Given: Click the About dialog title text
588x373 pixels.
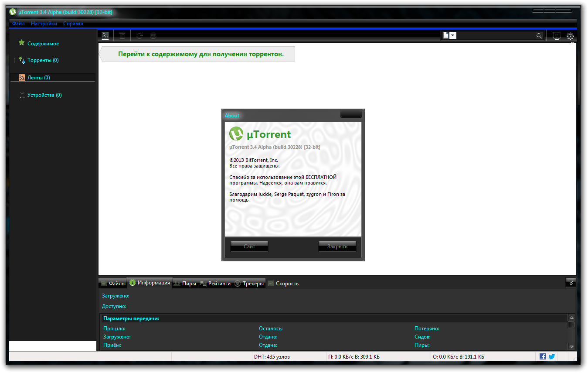Looking at the screenshot, I should (232, 116).
